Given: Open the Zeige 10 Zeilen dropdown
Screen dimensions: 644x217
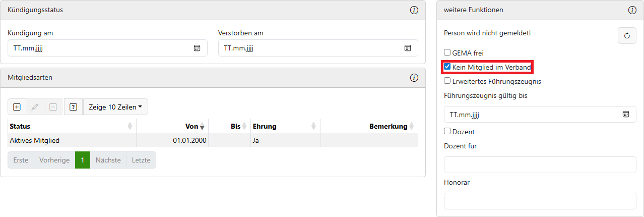Looking at the screenshot, I should tap(115, 107).
